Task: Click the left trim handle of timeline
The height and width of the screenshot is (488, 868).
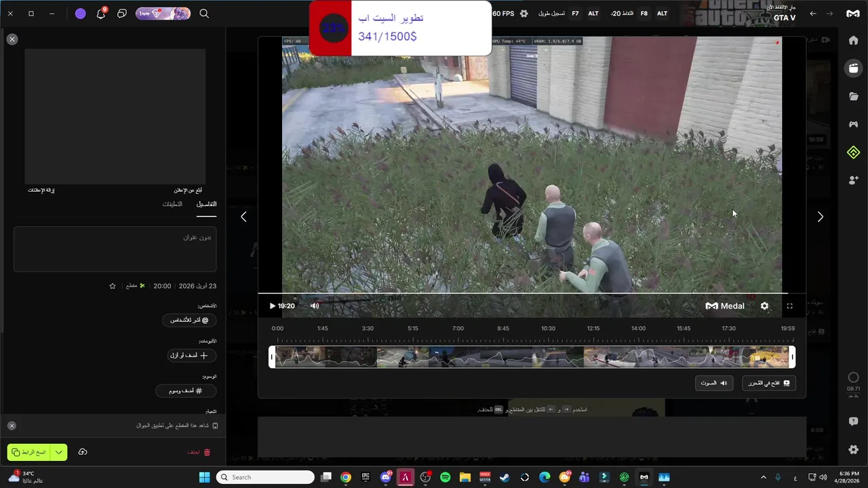Action: click(x=272, y=357)
